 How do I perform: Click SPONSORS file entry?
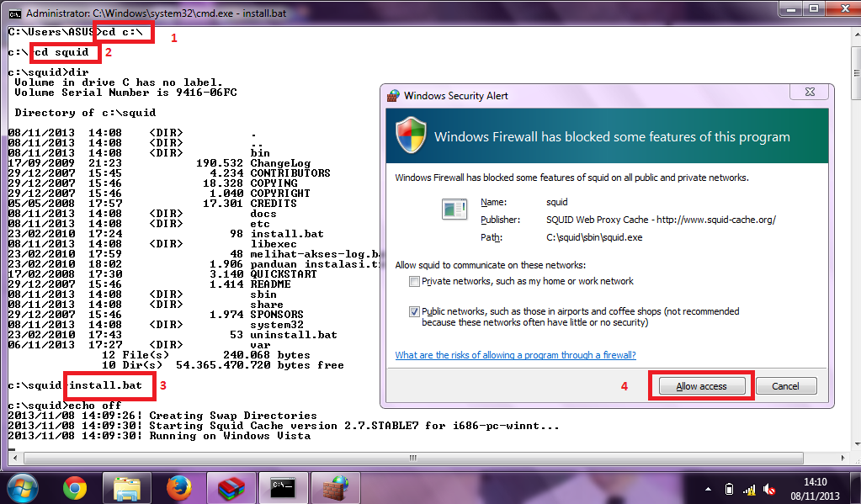pos(277,315)
